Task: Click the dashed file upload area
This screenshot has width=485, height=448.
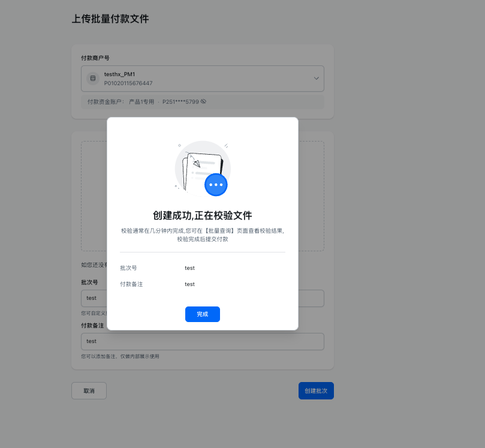Action: [94, 196]
